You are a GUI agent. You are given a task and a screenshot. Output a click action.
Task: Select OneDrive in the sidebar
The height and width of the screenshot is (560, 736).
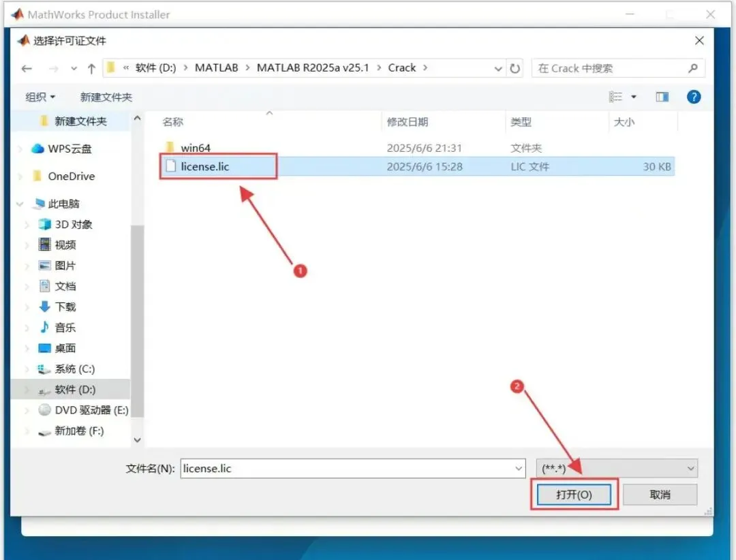[71, 176]
